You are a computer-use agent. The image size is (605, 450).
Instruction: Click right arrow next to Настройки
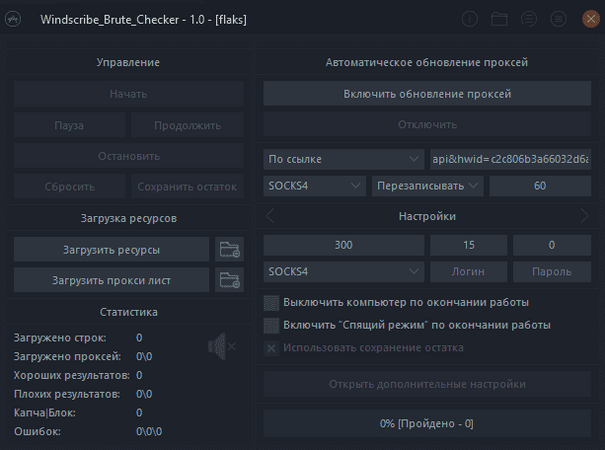(x=584, y=216)
